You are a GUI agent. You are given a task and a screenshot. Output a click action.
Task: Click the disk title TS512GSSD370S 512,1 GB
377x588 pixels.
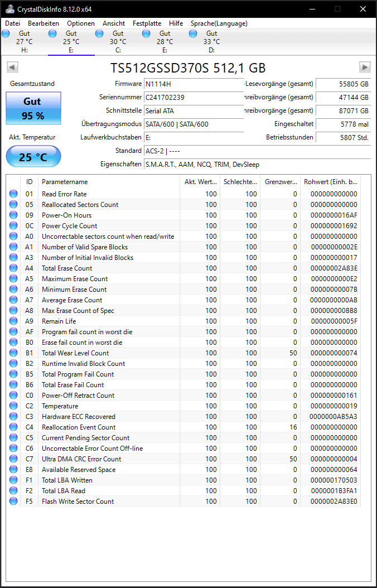pos(188,68)
